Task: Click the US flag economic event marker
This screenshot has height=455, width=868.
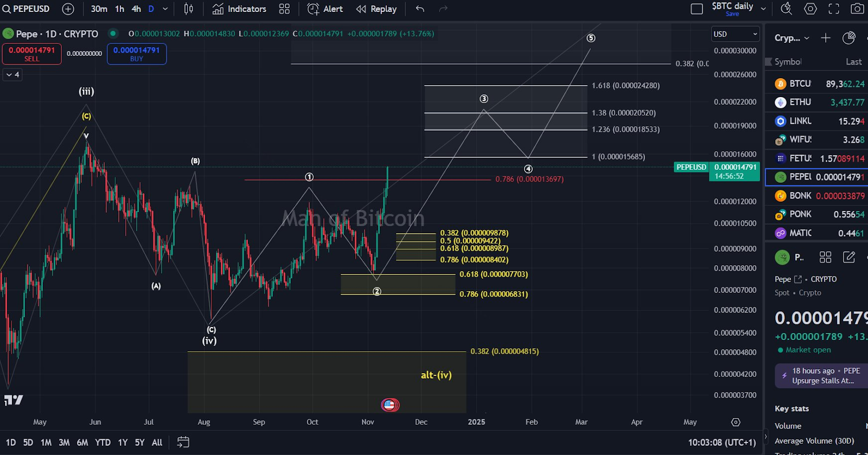Action: pos(390,405)
